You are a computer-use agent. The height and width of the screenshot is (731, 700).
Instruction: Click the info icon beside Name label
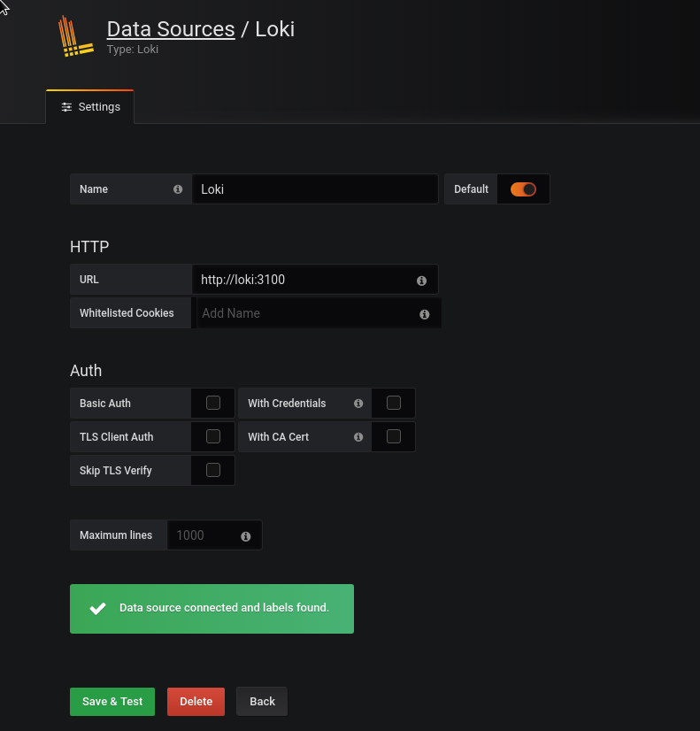[x=178, y=189]
